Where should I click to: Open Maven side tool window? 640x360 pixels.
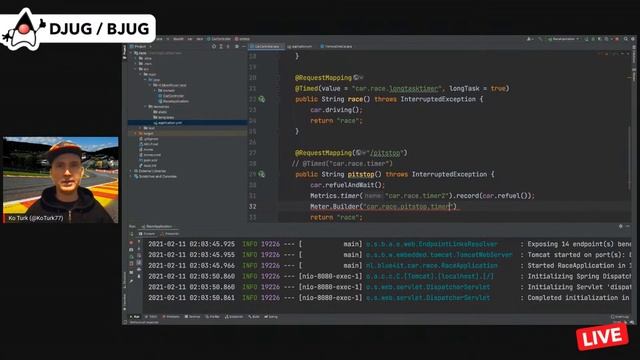click(634, 75)
